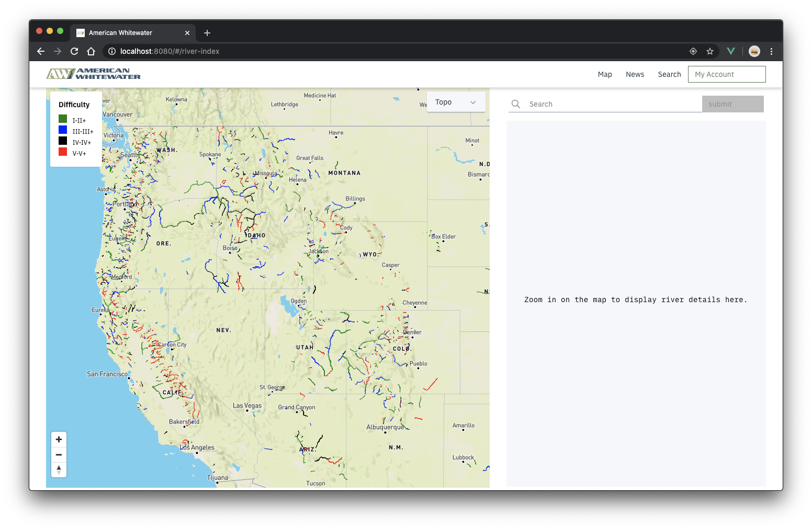Click the Zoom in on the map message
The width and height of the screenshot is (812, 529).
636,300
